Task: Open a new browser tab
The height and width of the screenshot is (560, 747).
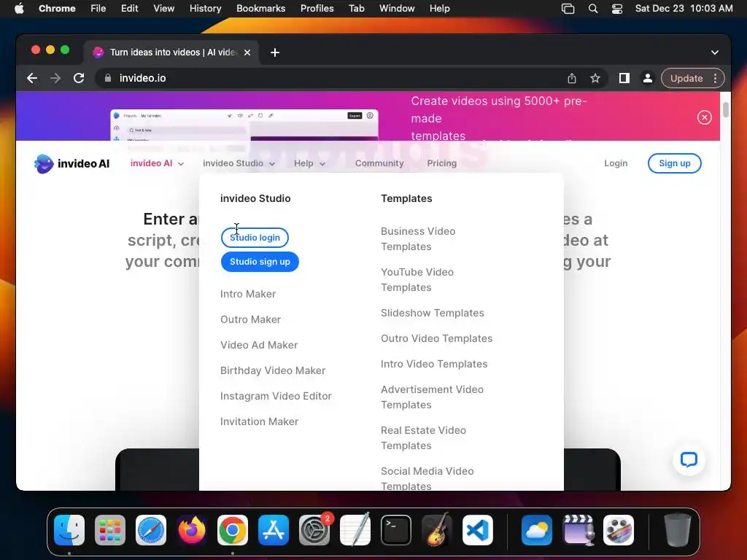Action: [x=275, y=52]
